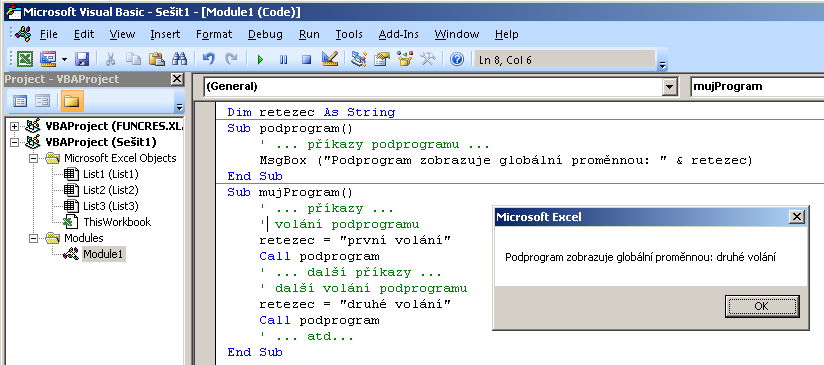Click the Insert UserForm toolbar icon

48,59
